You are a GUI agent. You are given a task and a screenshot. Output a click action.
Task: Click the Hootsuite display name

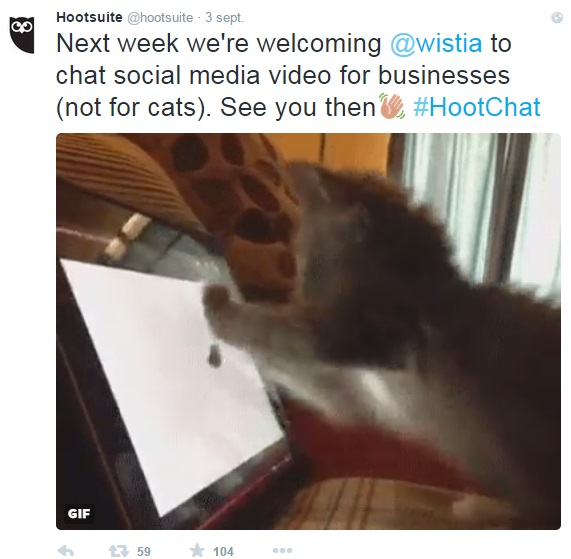click(x=89, y=17)
